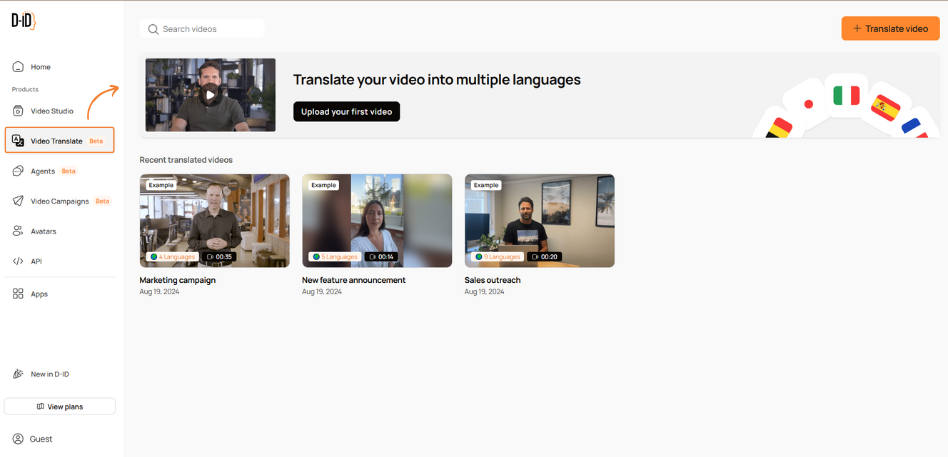Click the 5 Languages badge
This screenshot has width=948, height=457.
(336, 256)
